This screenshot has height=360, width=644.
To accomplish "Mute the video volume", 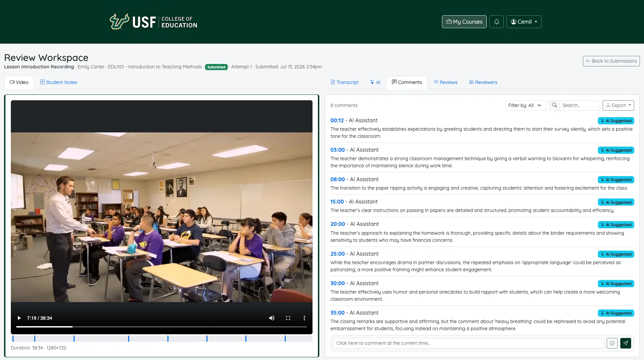I will click(x=271, y=318).
